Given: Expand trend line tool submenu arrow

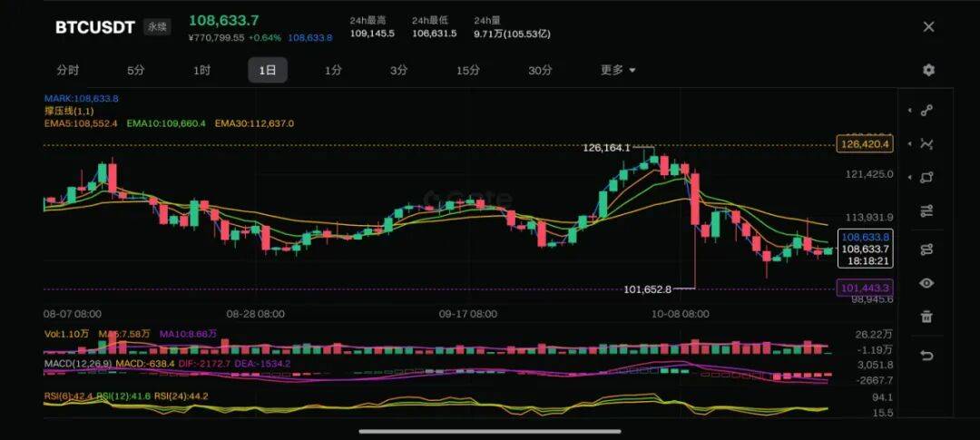Looking at the screenshot, I should coord(909,111).
